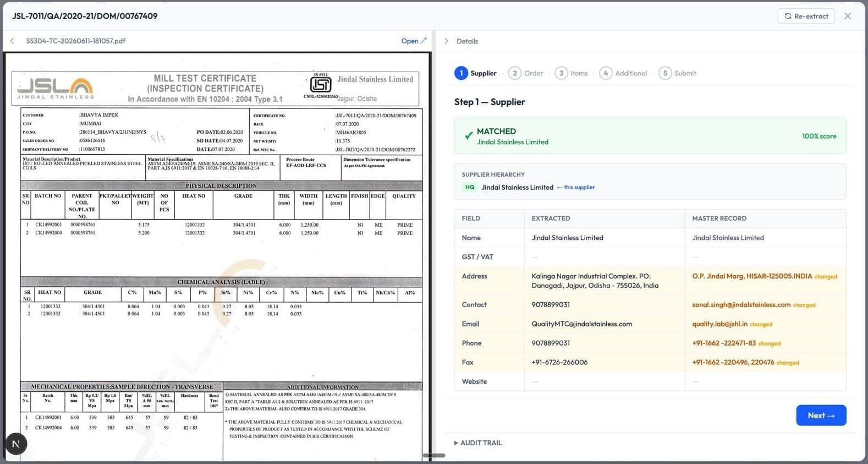Click master fax +91-1662 -220496, 220476
Image resolution: width=868 pixels, height=464 pixels.
[733, 362]
